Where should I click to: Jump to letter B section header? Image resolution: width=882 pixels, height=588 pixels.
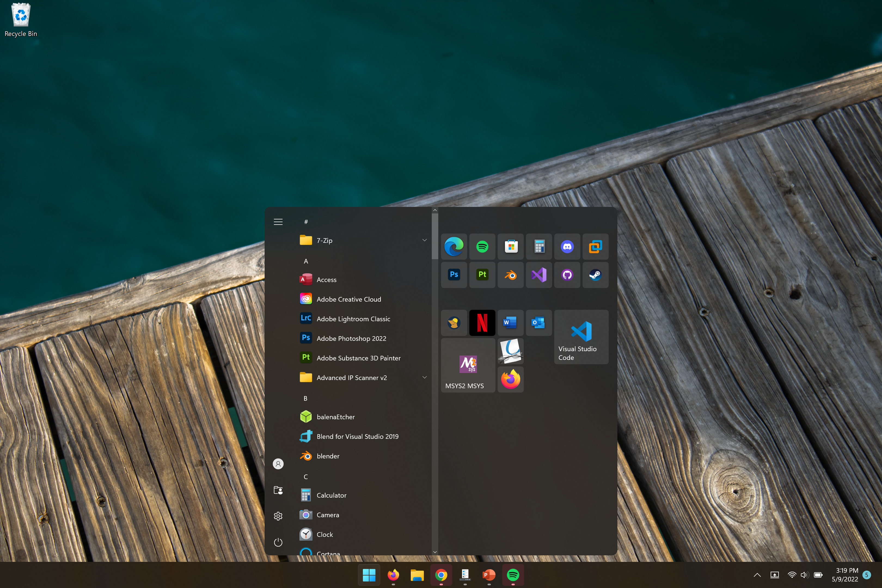305,398
